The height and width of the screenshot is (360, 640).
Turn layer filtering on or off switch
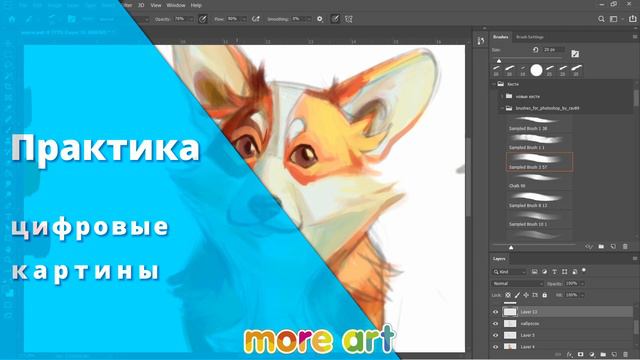[584, 270]
